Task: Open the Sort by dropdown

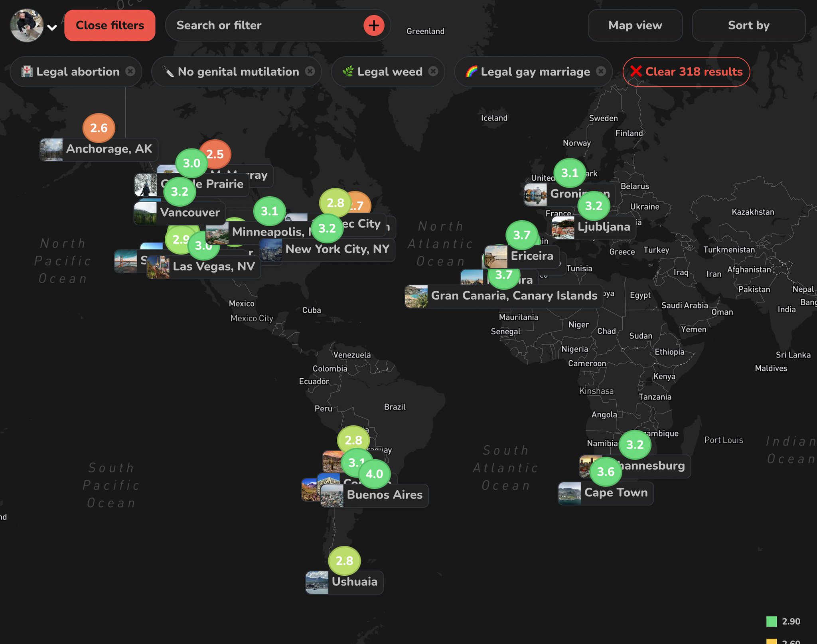Action: pyautogui.click(x=748, y=25)
